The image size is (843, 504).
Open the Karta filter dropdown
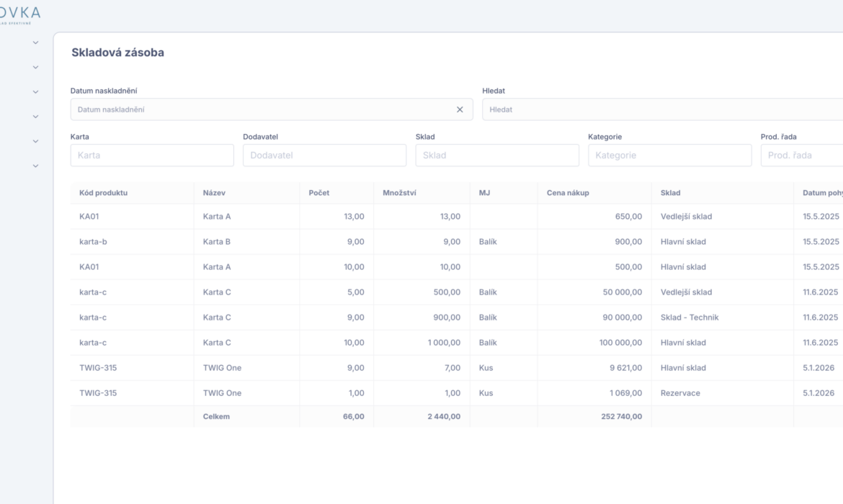click(152, 156)
